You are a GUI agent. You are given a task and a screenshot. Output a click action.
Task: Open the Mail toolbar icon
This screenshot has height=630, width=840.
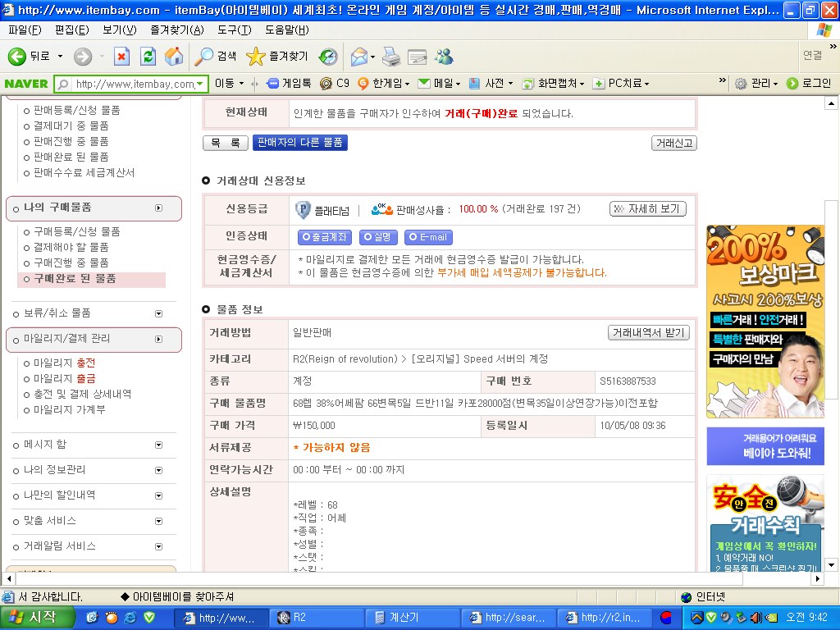click(358, 56)
